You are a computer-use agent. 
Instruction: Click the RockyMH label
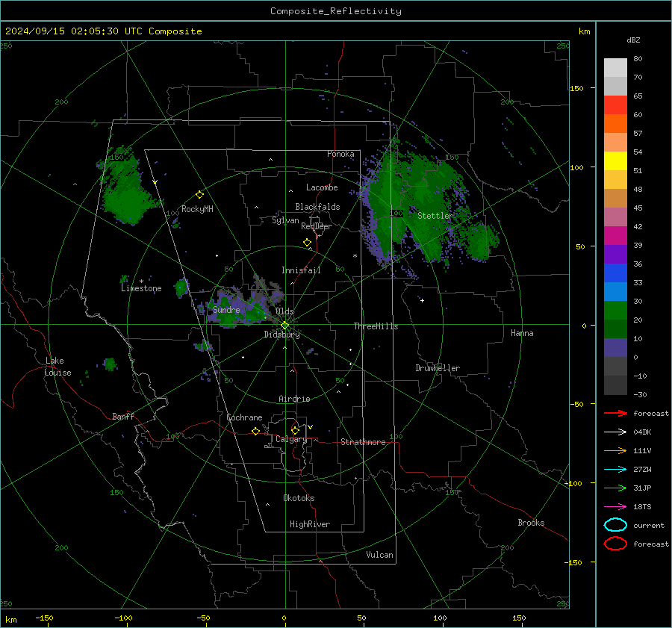(197, 209)
